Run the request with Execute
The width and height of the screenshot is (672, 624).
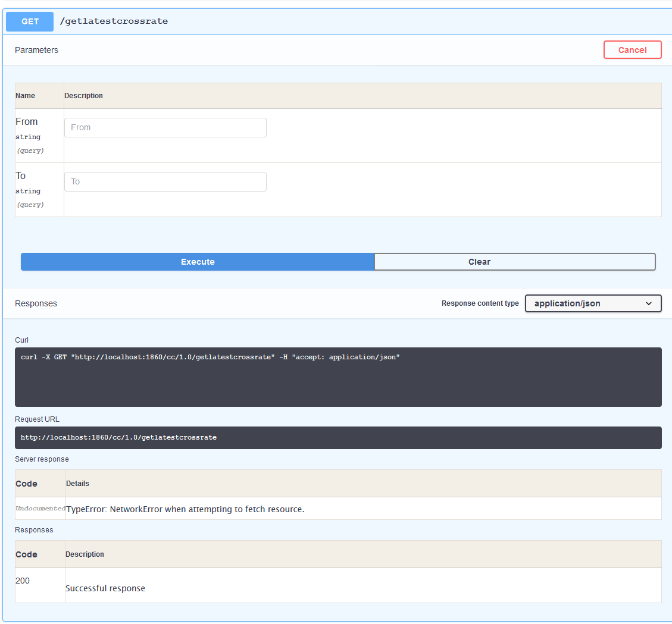(198, 262)
